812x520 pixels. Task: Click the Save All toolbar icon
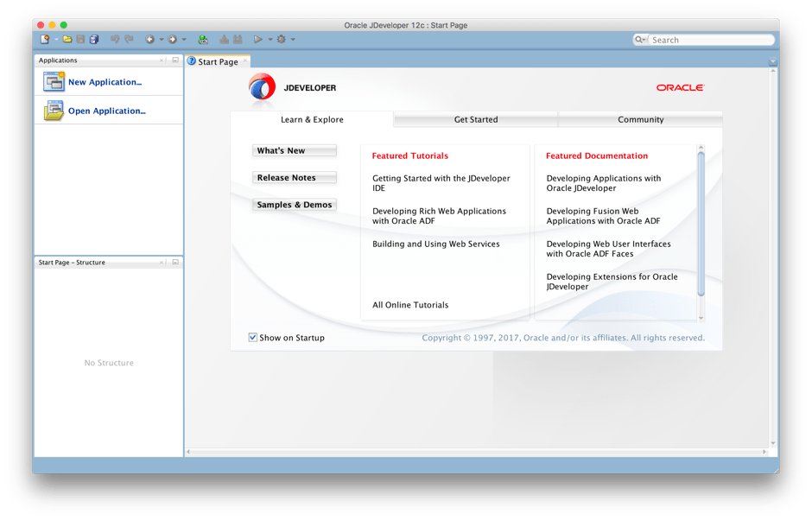pos(94,40)
